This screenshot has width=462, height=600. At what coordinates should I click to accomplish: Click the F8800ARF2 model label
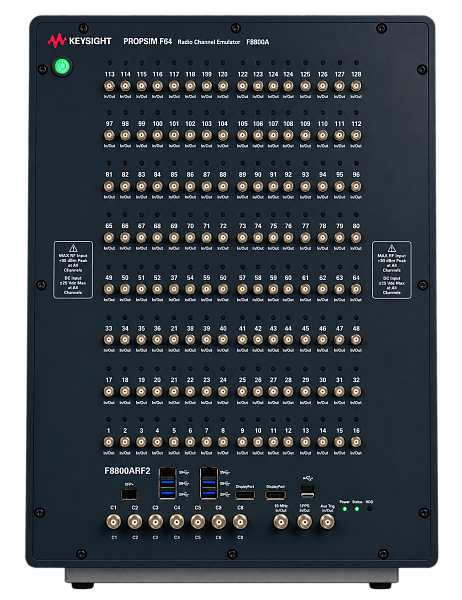click(127, 471)
